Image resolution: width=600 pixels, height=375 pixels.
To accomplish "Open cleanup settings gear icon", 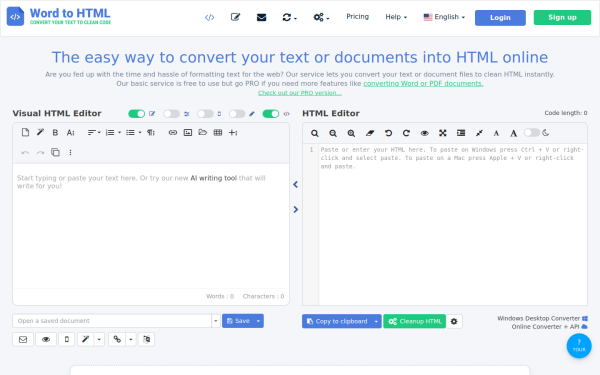I will point(454,321).
